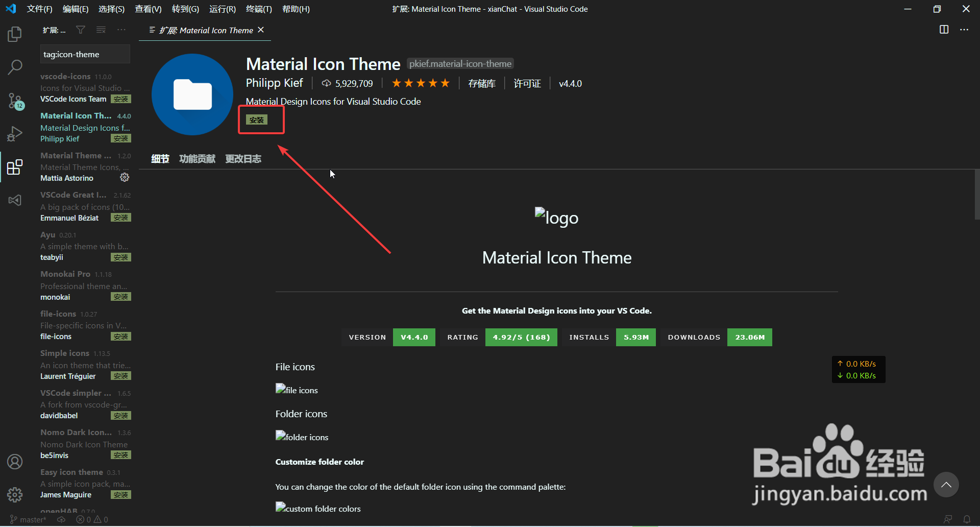This screenshot has height=527, width=980.
Task: Install Easy icon theme from the list
Action: tap(121, 495)
